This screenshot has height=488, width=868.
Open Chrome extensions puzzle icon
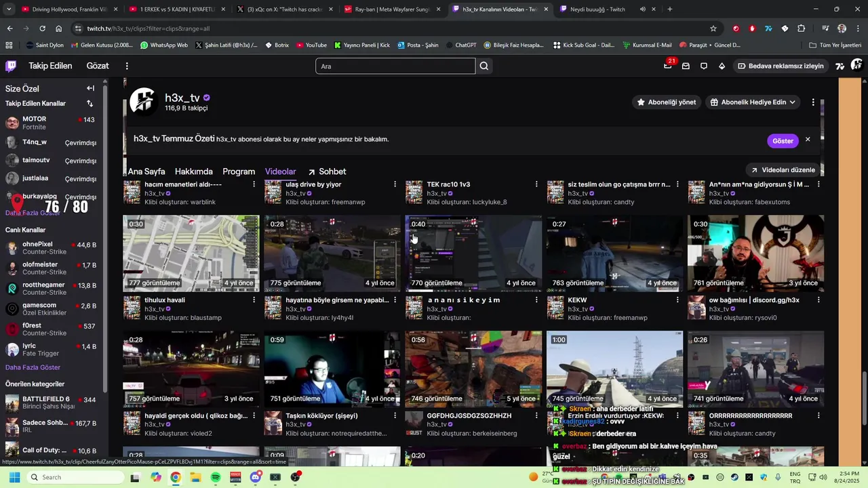click(x=801, y=28)
